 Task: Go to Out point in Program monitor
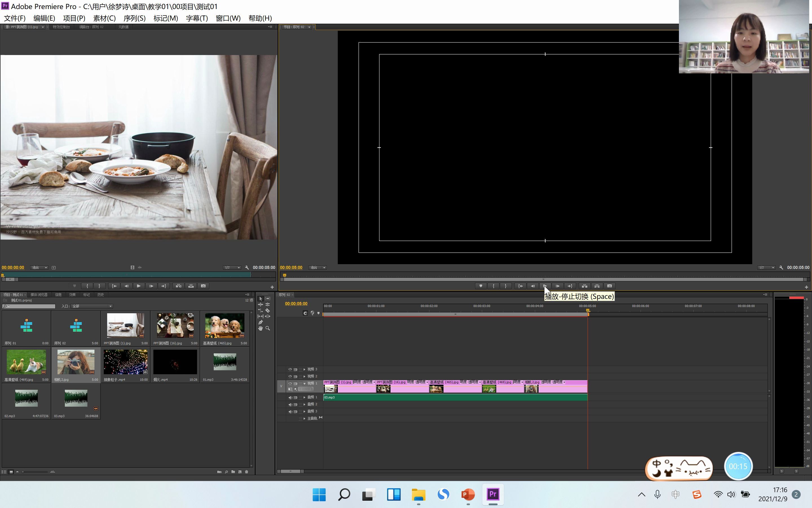tap(570, 286)
